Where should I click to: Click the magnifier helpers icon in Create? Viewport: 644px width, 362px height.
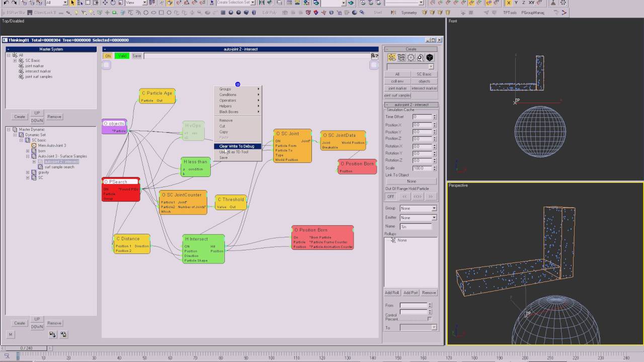click(x=420, y=58)
